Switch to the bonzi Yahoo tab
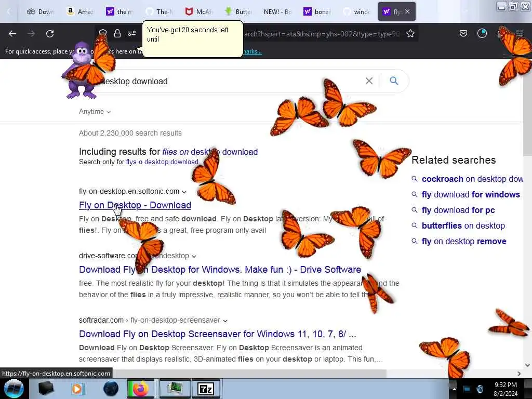The image size is (532, 399). click(x=317, y=11)
